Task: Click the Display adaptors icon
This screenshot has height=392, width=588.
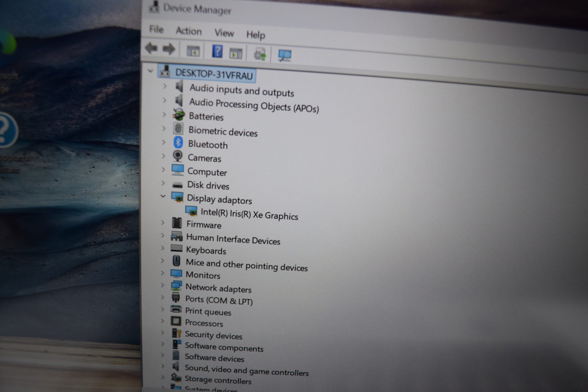Action: click(x=177, y=197)
